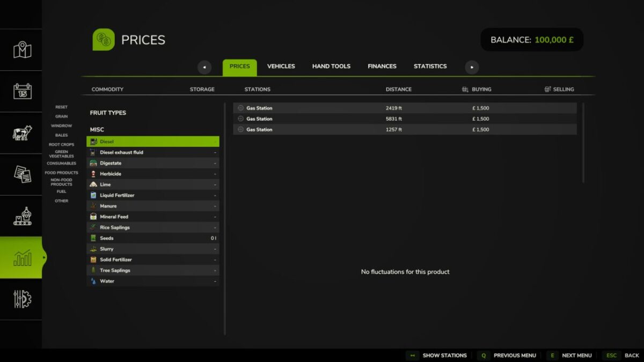Click the ESC Back button
This screenshot has width=644, height=362.
[621, 356]
